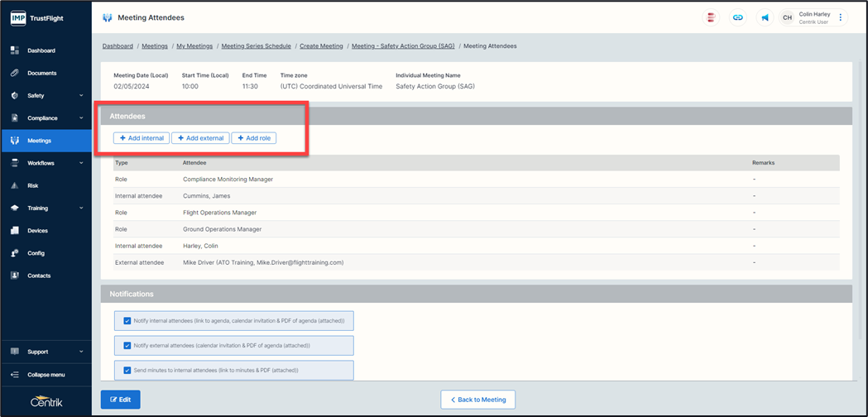Open the Dashboard icon in sidebar

(x=15, y=50)
